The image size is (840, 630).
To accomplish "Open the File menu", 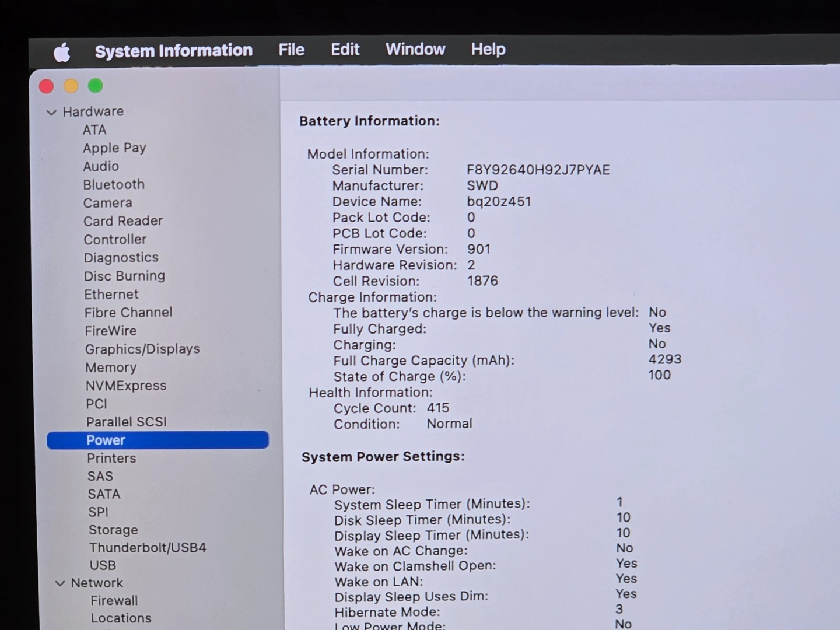I will [292, 50].
